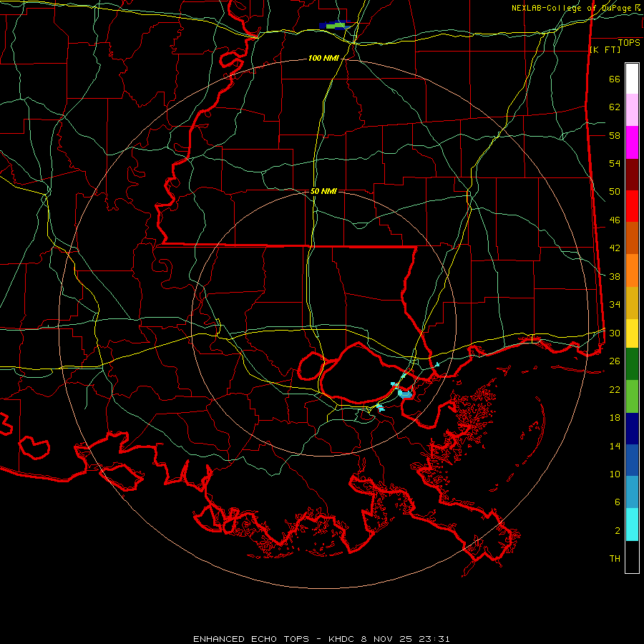The width and height of the screenshot is (644, 644).
Task: Click the 54 value on legend scale
Action: click(x=615, y=163)
